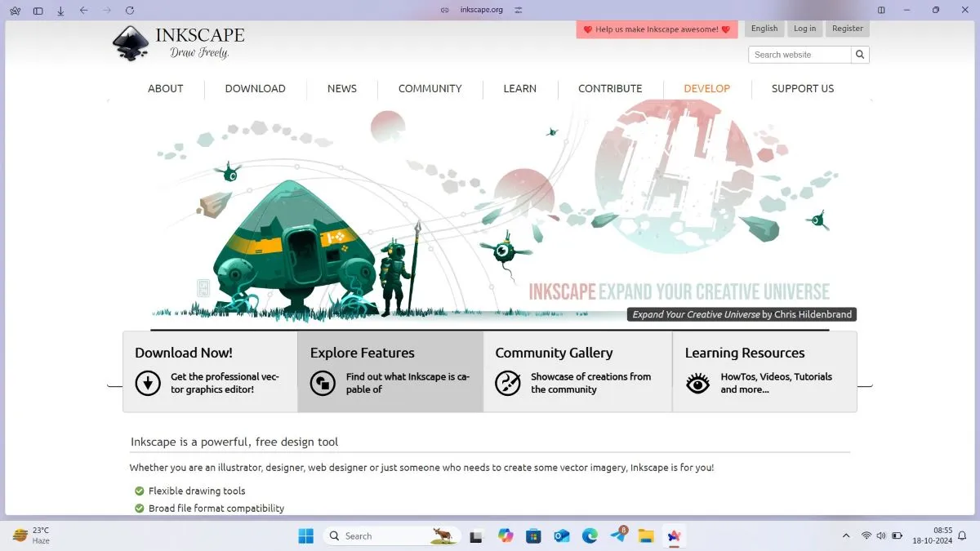Open Outlook from the taskbar

point(561,535)
